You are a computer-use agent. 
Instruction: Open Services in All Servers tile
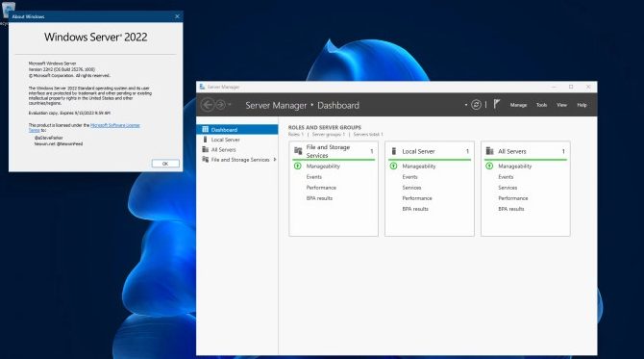508,188
